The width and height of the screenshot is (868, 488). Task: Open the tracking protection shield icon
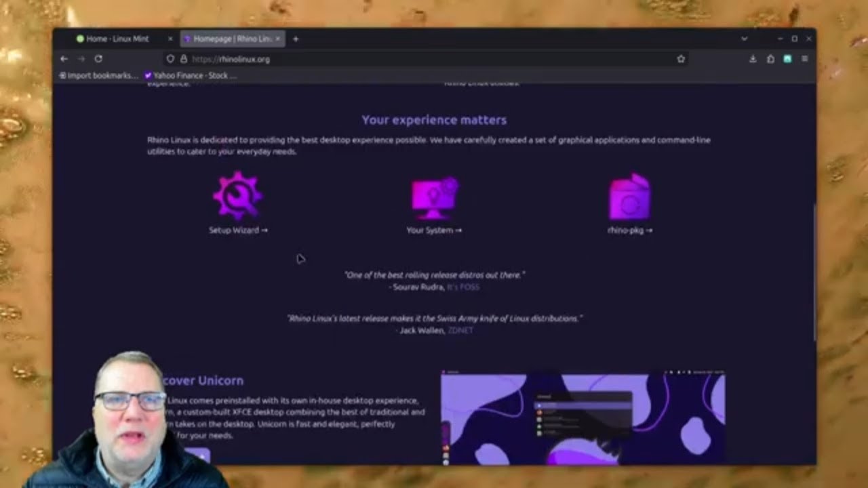pyautogui.click(x=170, y=59)
